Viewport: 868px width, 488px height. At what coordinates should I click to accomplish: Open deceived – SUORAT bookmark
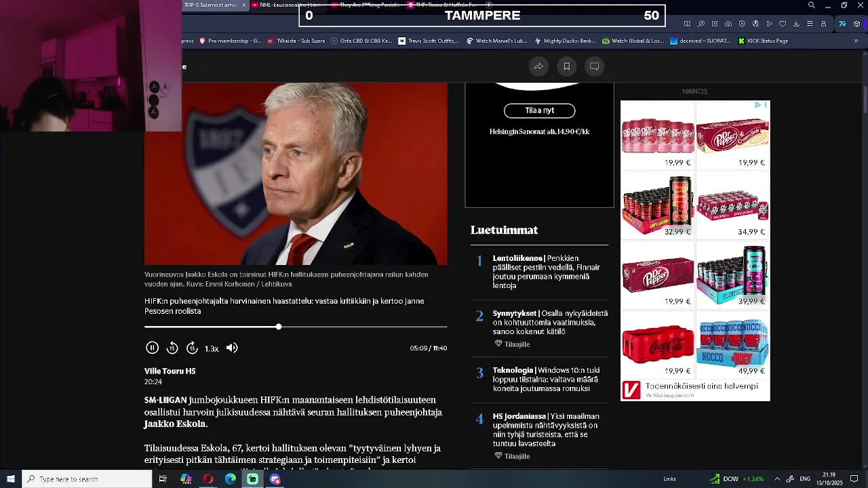pyautogui.click(x=700, y=41)
